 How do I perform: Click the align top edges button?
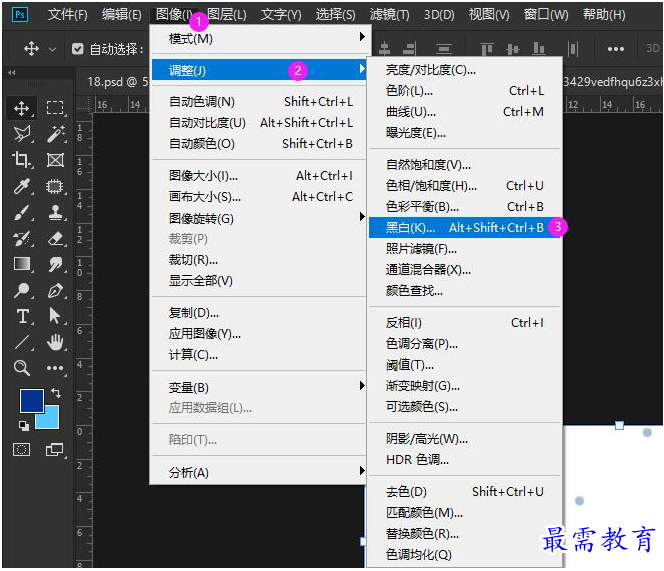pos(487,49)
